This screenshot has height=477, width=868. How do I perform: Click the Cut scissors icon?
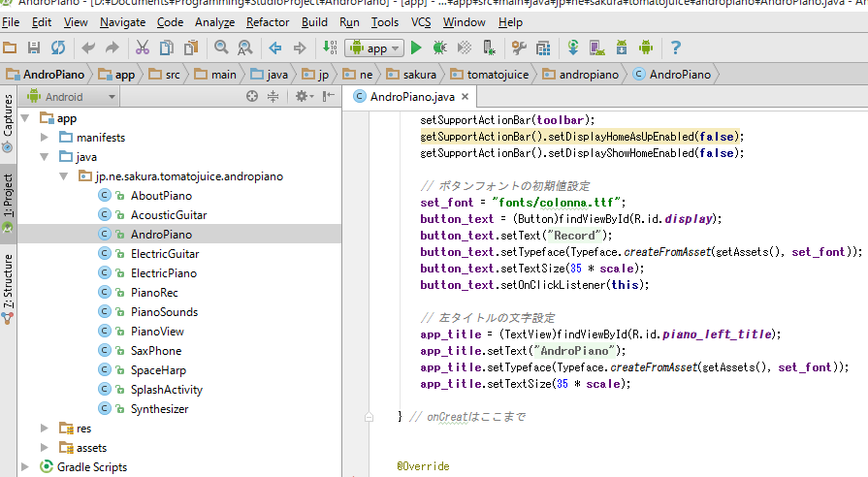142,48
